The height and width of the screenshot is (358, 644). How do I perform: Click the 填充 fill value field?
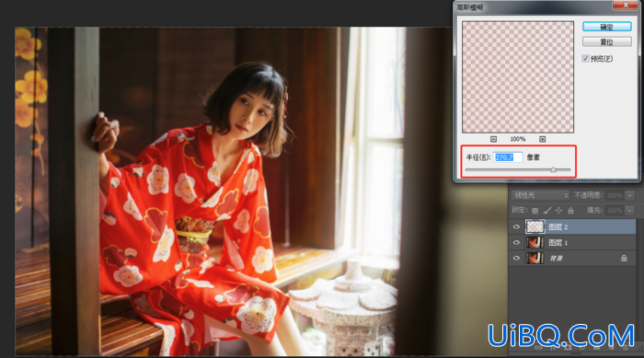pos(615,211)
